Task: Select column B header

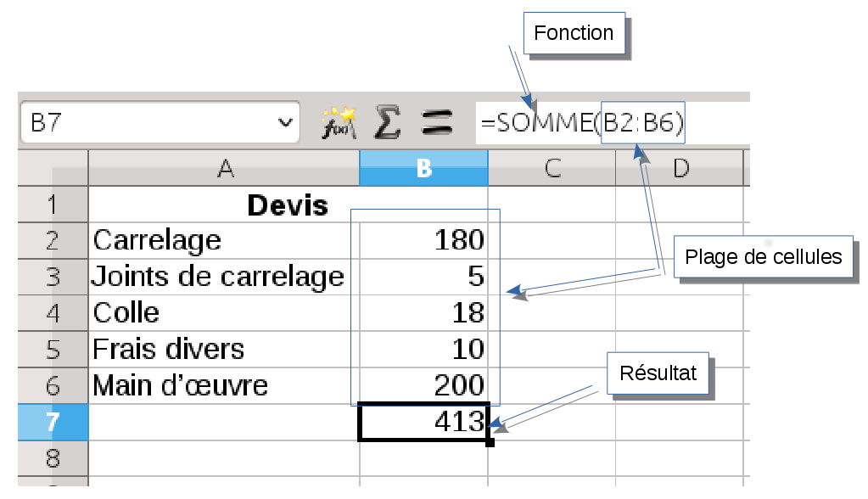Action: tap(424, 169)
